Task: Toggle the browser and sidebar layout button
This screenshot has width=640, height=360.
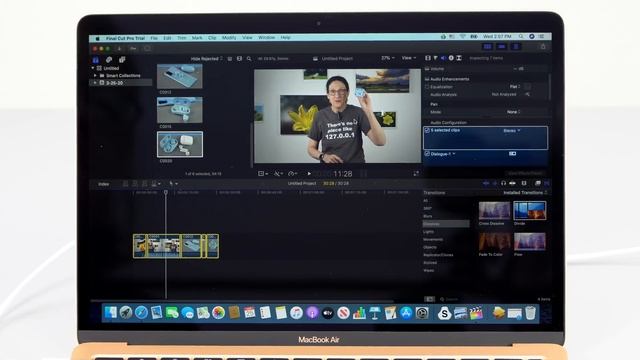Action: click(x=487, y=47)
